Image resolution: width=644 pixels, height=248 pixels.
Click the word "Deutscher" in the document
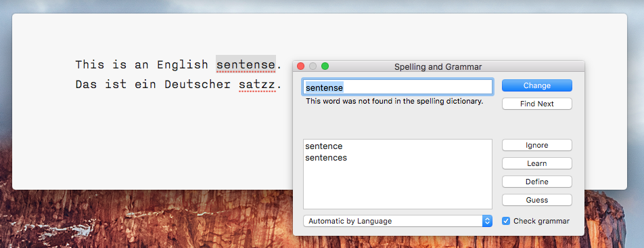click(x=198, y=85)
